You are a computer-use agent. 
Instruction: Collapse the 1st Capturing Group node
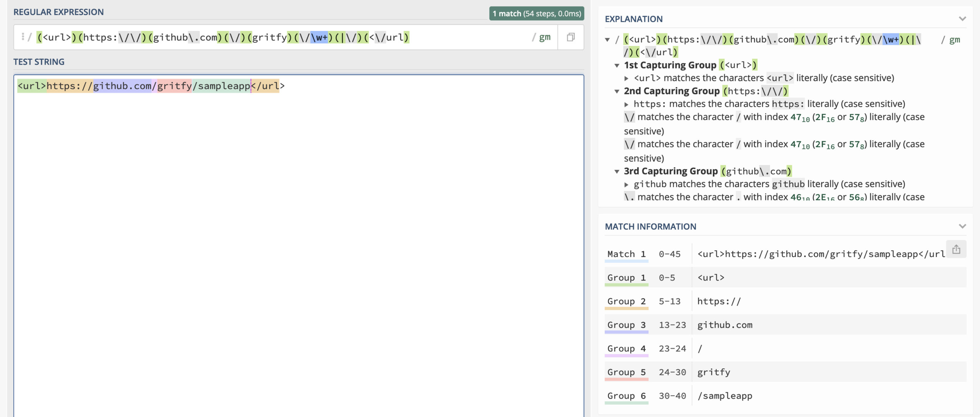coord(617,65)
